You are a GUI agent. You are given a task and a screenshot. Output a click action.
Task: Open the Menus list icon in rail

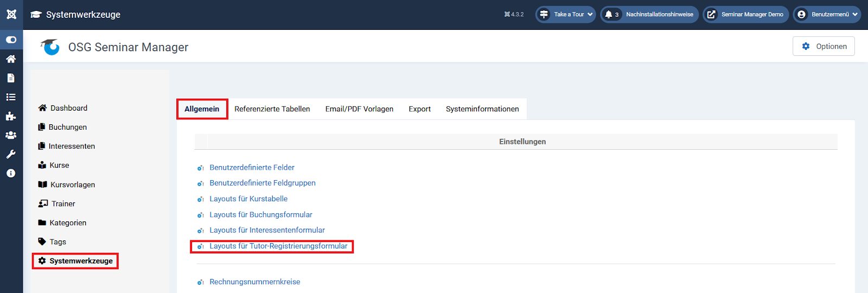[11, 97]
